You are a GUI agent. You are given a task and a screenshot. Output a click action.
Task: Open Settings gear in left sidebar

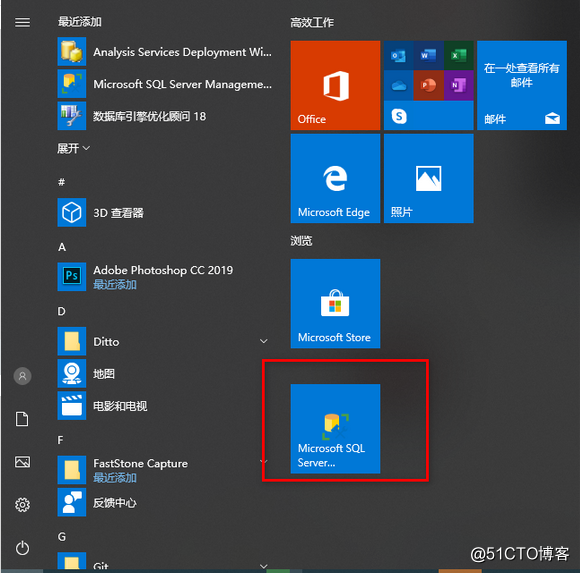coord(22,505)
